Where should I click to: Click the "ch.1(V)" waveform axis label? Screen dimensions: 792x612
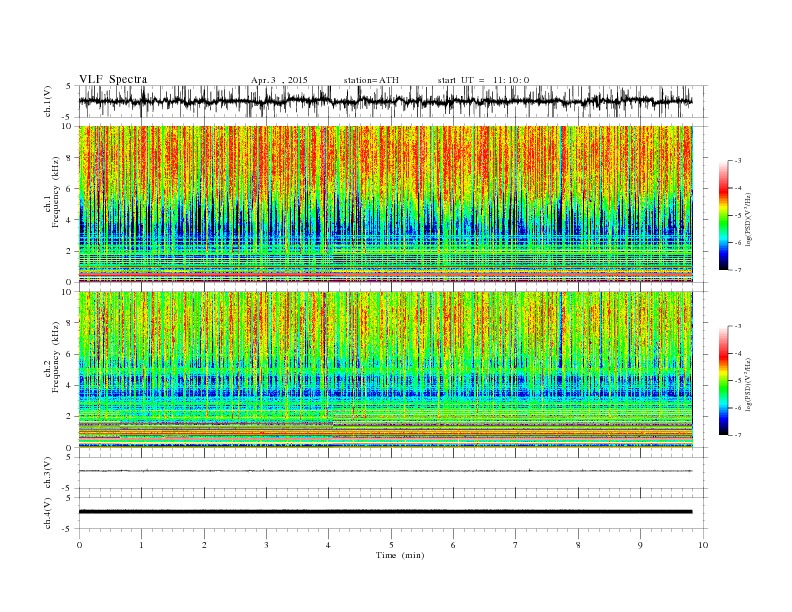coord(48,101)
